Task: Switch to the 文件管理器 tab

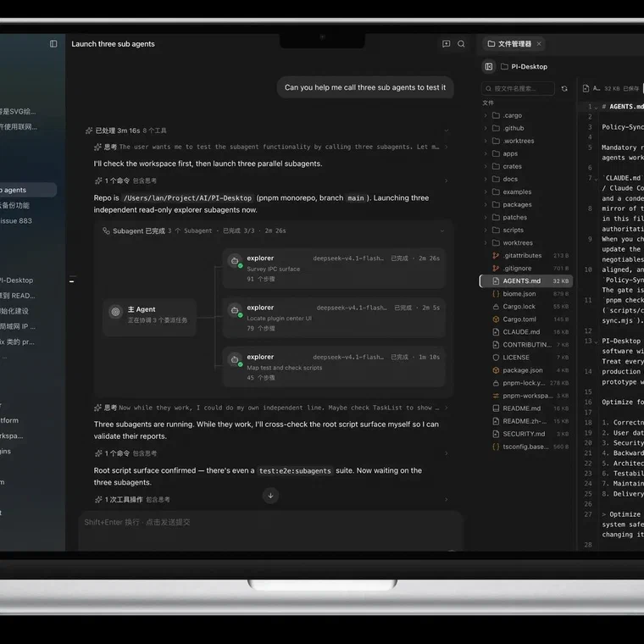Action: pos(510,43)
